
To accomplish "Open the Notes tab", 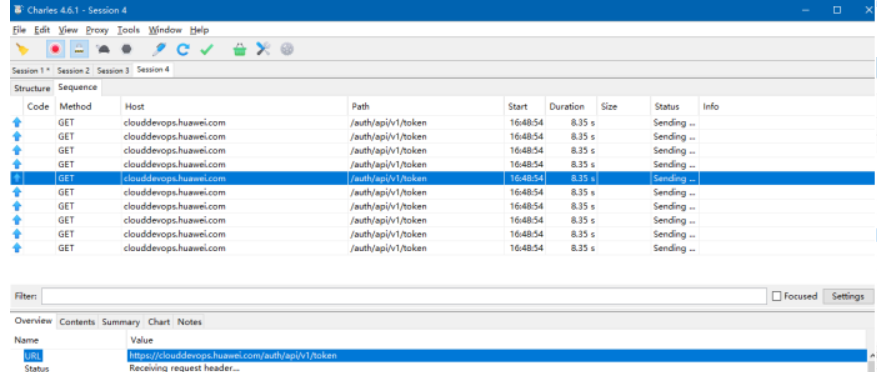I will [x=189, y=322].
